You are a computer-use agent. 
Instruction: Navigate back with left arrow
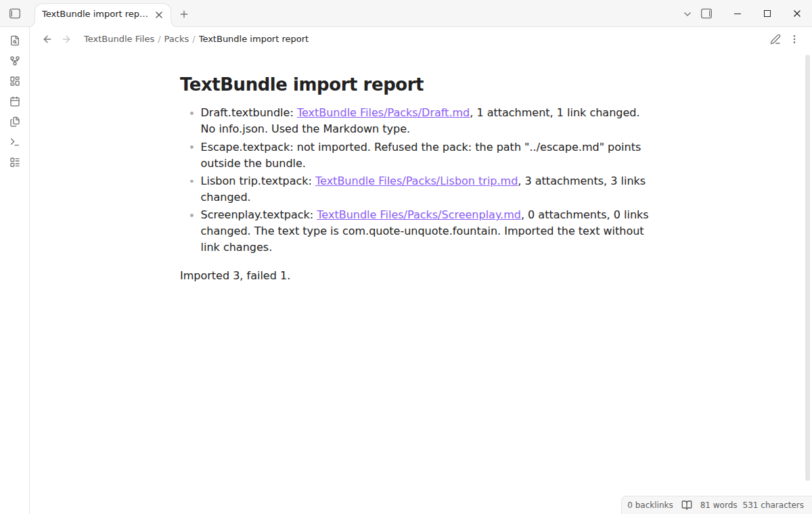tap(47, 39)
